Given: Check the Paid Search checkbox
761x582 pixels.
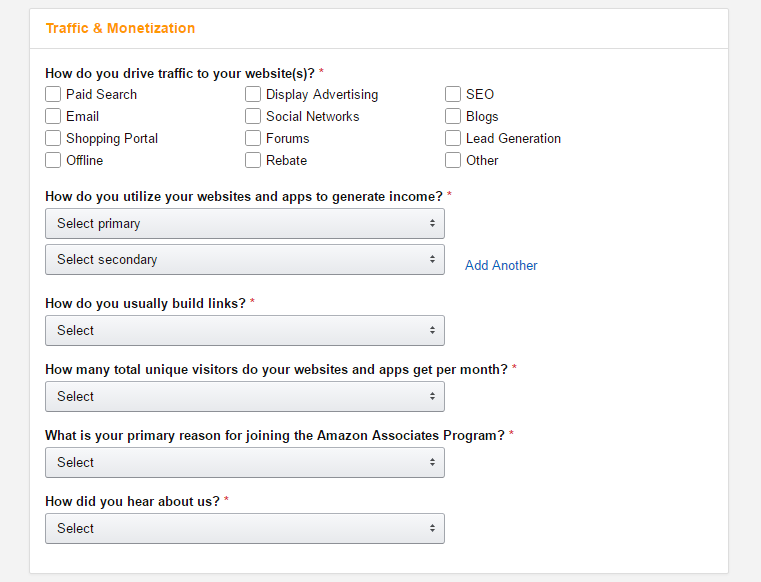Looking at the screenshot, I should 53,94.
